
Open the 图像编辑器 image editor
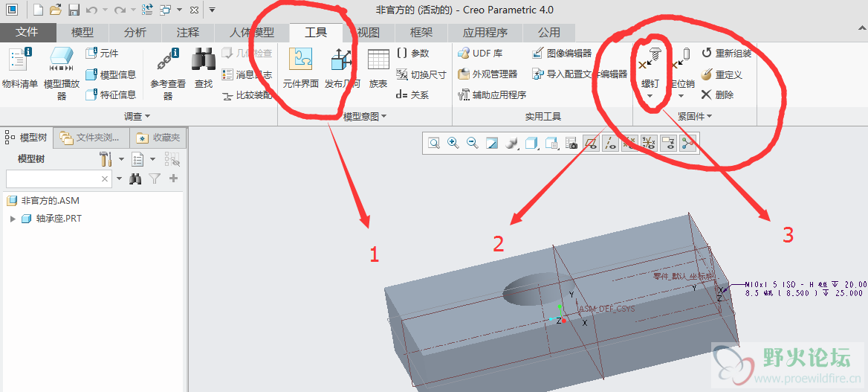click(562, 54)
